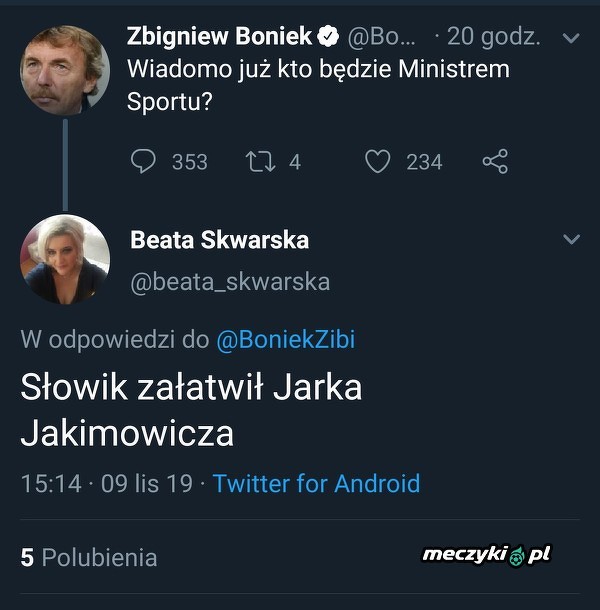Click the 'Twitter for Android' source link
Viewport: 600px width, 610px height.
click(316, 484)
